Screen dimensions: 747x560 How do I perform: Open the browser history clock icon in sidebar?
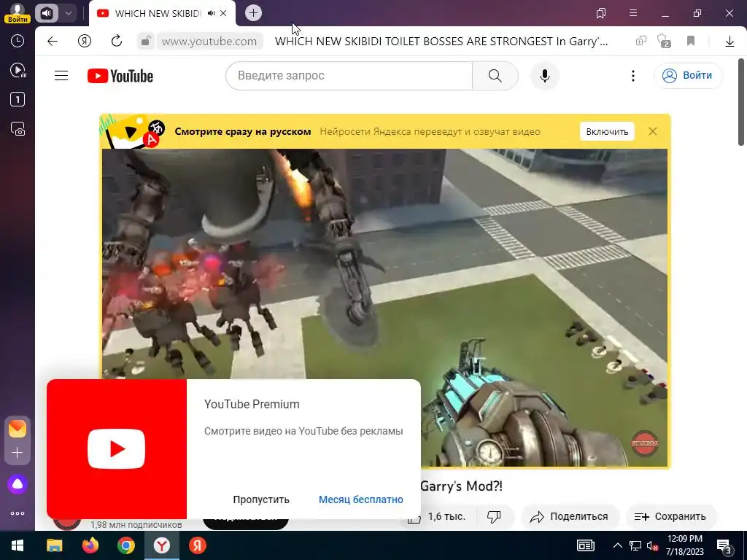coord(18,41)
